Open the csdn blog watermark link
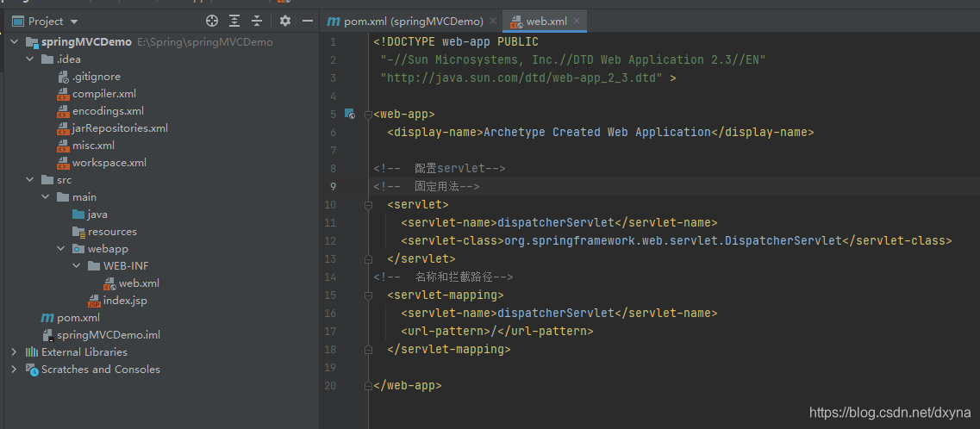 (890, 412)
